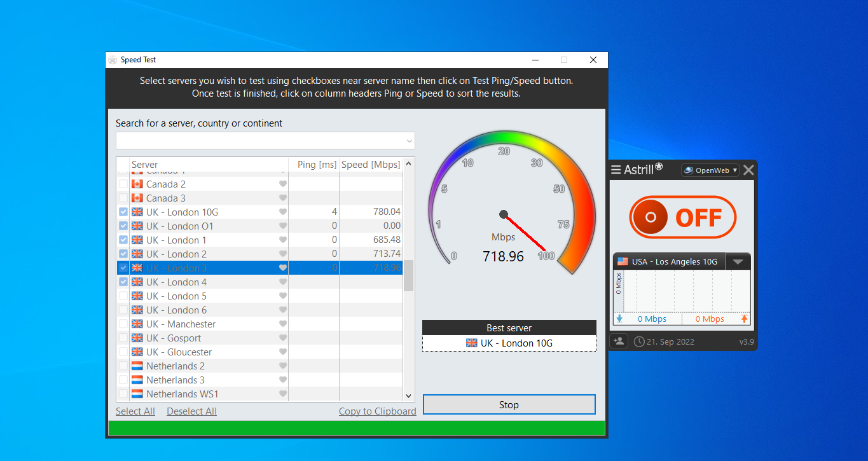This screenshot has height=461, width=868.
Task: Click Copy to Clipboard link
Action: pyautogui.click(x=378, y=411)
